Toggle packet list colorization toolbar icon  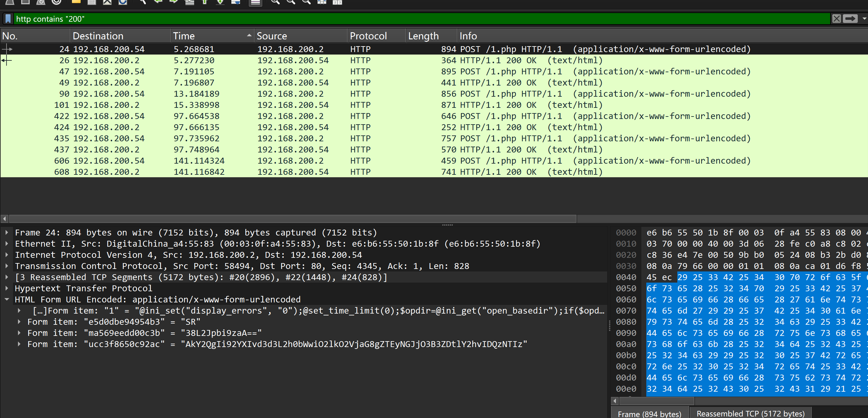point(256,2)
